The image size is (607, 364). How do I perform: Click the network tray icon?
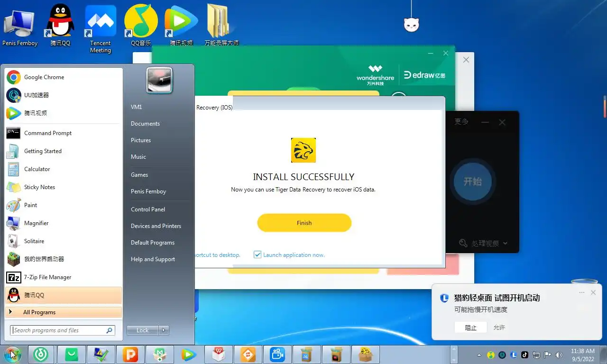click(x=536, y=355)
